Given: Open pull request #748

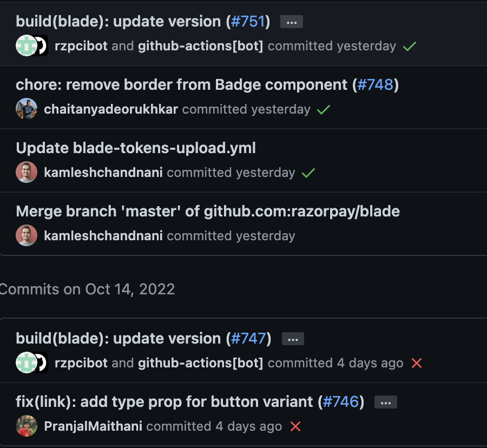Looking at the screenshot, I should (x=377, y=84).
